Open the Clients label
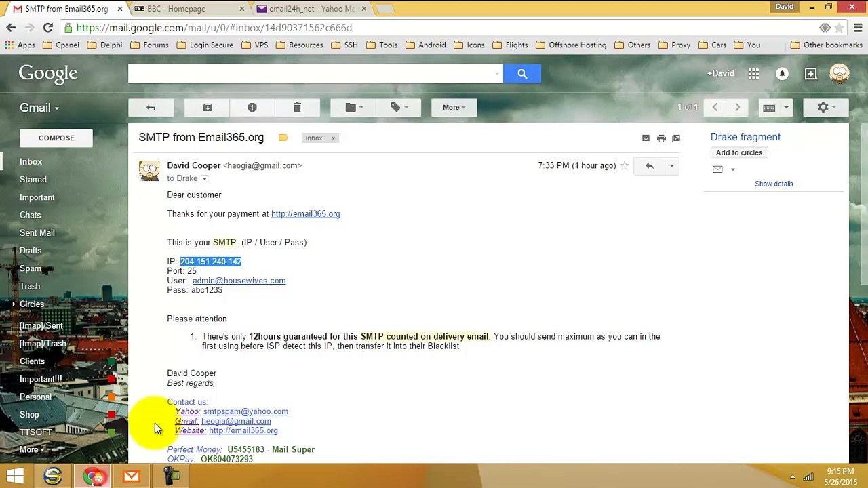Viewport: 868px width, 488px height. point(33,361)
